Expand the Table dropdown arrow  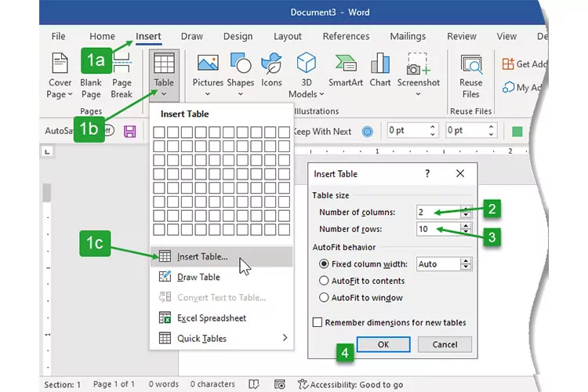164,94
